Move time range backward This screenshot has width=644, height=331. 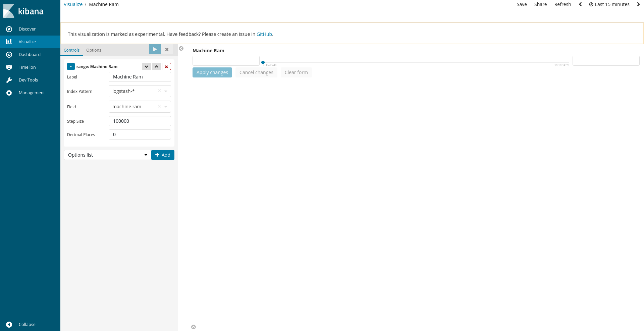click(x=580, y=4)
